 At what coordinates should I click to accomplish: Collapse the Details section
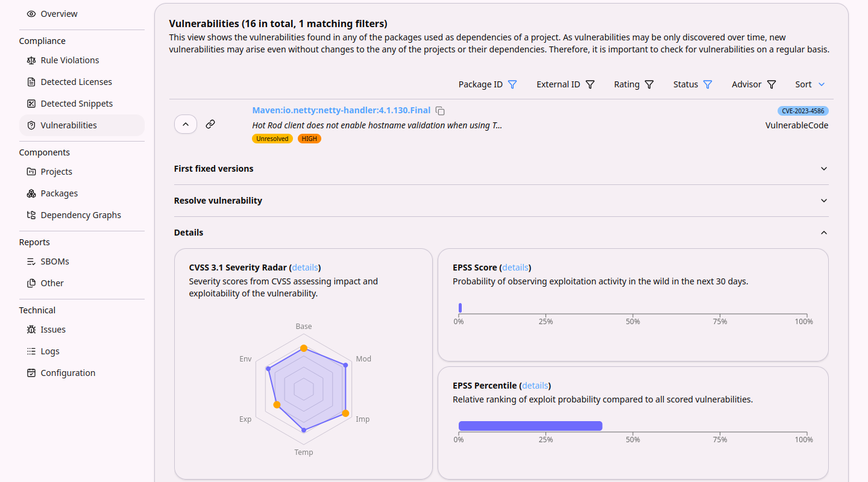click(502, 233)
